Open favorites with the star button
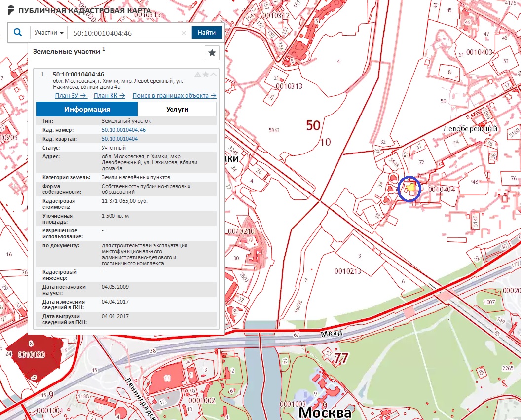 tap(212, 53)
